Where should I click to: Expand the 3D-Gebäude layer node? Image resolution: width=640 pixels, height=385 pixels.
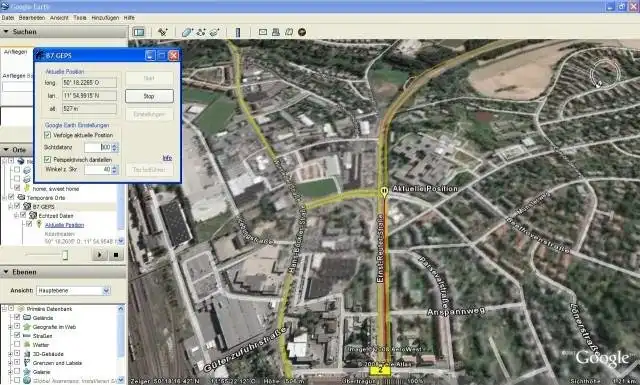[10, 354]
